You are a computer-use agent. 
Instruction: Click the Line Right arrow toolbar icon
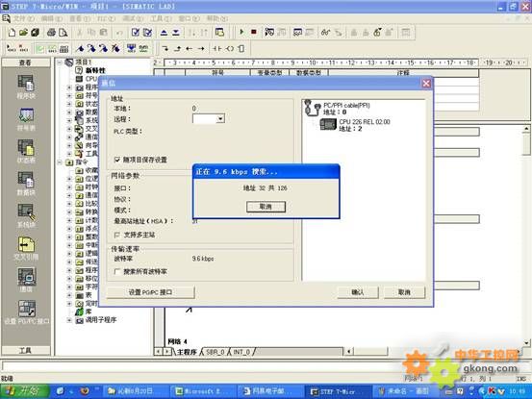[201, 49]
